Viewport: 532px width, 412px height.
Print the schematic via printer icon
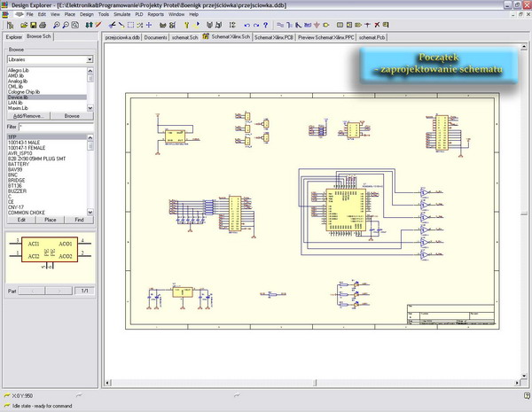[x=43, y=25]
